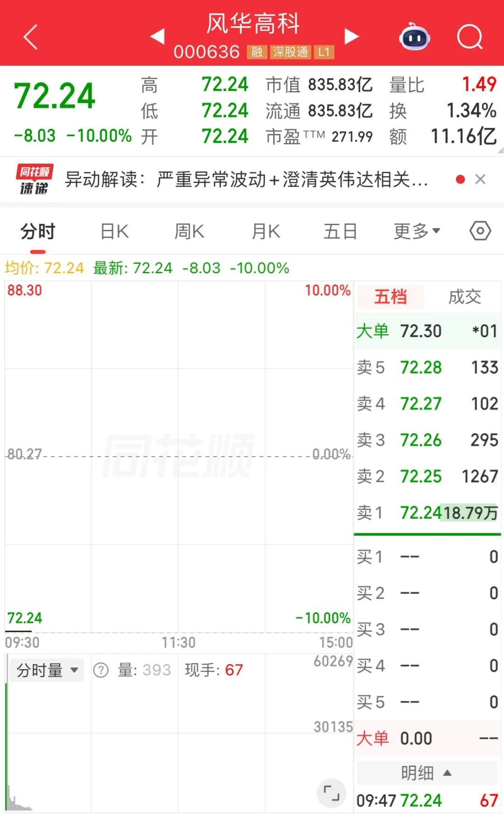Open search with magnifier icon

(x=469, y=37)
